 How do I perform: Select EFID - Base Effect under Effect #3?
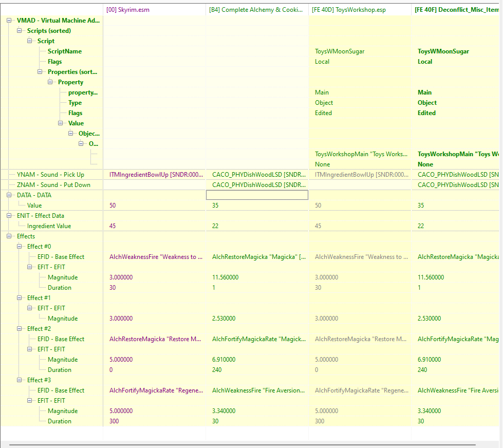pos(61,390)
